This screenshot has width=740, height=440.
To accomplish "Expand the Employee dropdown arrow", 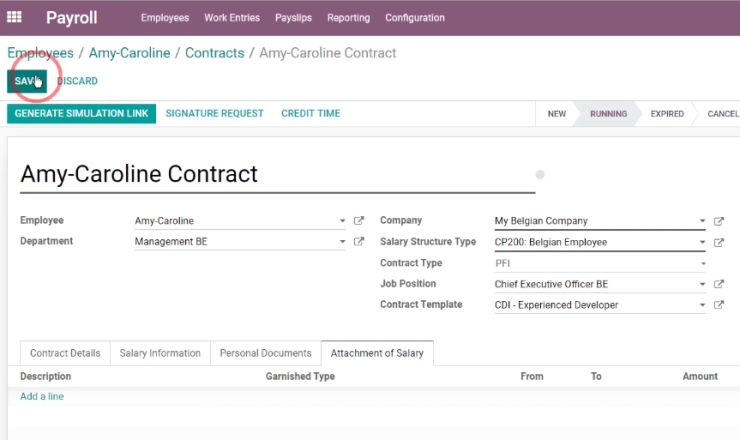I will [x=342, y=220].
